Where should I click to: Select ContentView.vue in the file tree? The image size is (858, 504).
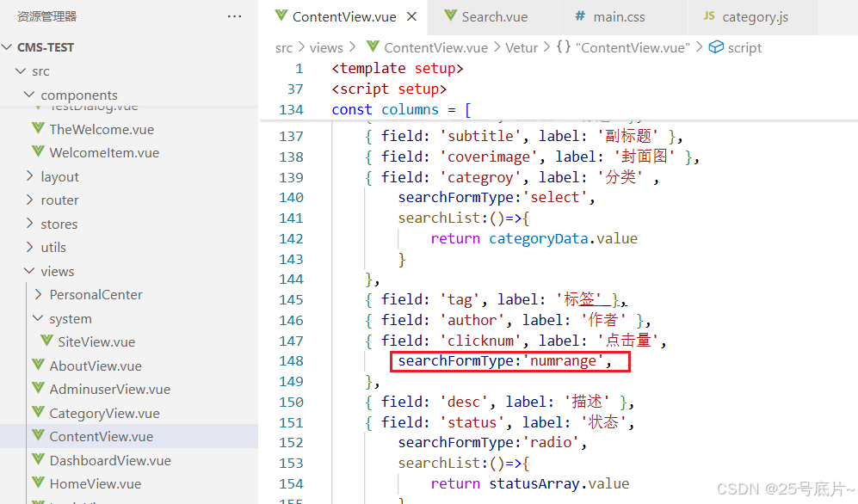click(x=102, y=437)
